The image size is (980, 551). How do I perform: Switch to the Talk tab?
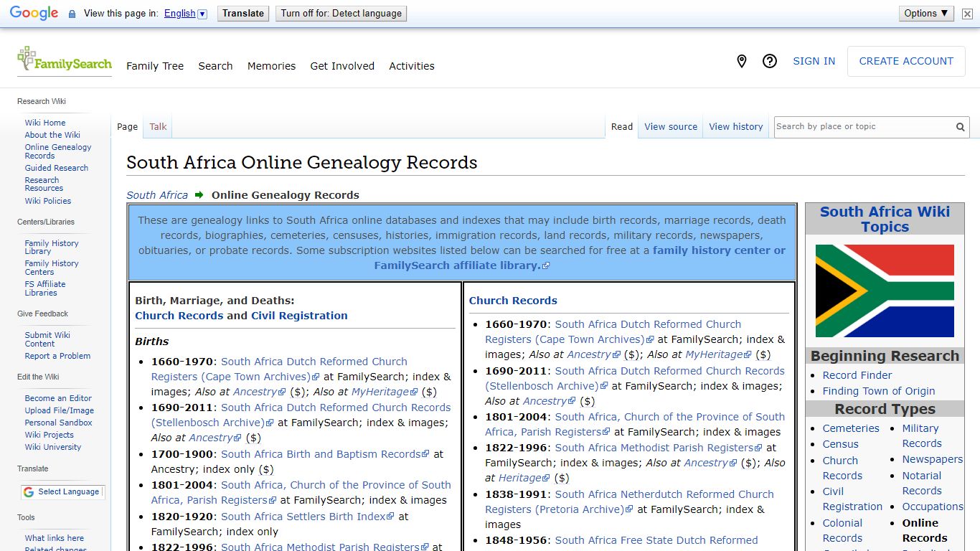click(158, 127)
